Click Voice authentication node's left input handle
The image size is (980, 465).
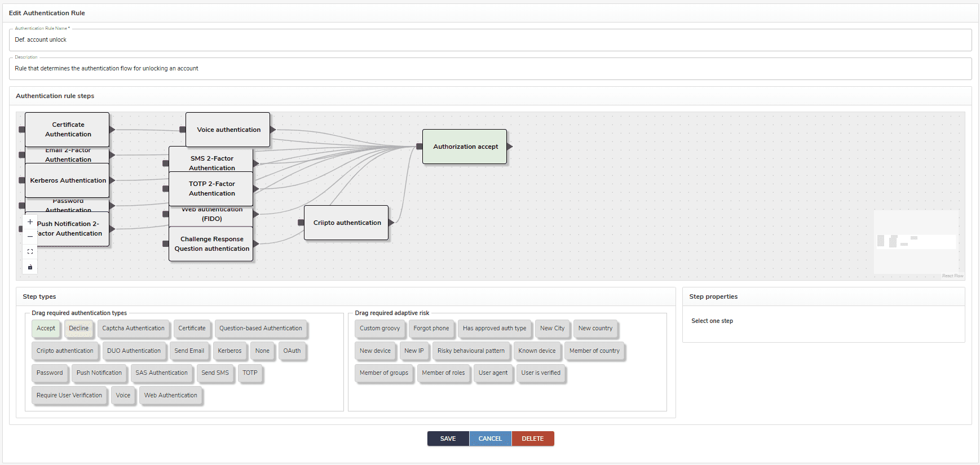coord(182,130)
